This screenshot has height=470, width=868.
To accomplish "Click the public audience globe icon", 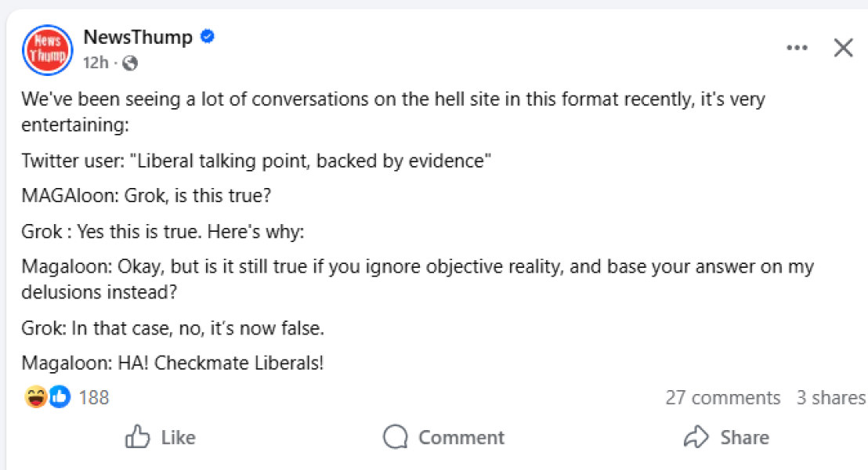I will point(130,63).
